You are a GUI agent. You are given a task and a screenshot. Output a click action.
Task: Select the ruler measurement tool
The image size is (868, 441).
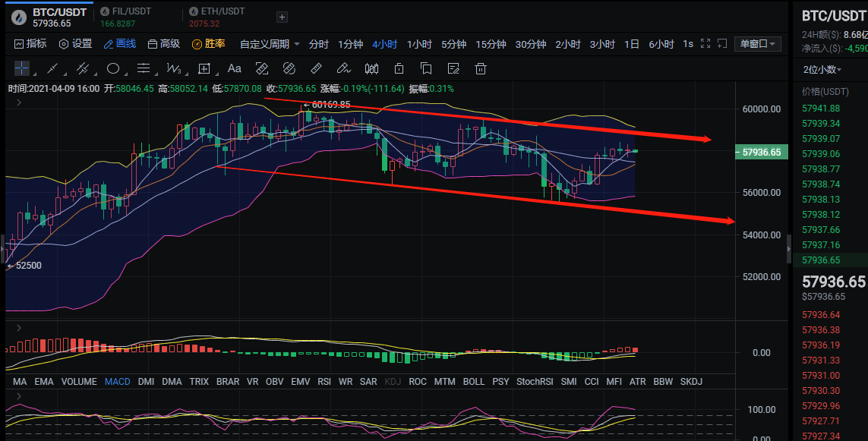(317, 69)
